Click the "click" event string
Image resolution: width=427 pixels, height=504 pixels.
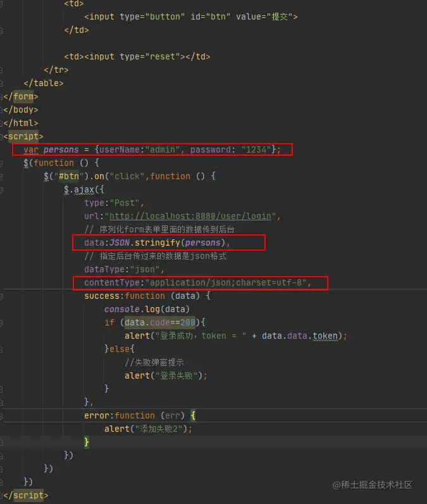coord(127,176)
